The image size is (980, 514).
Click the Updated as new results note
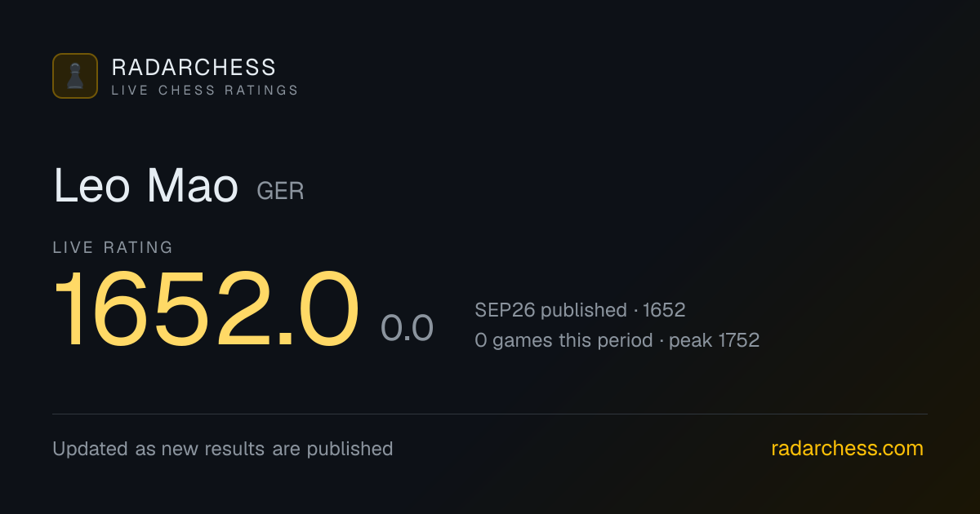(223, 449)
